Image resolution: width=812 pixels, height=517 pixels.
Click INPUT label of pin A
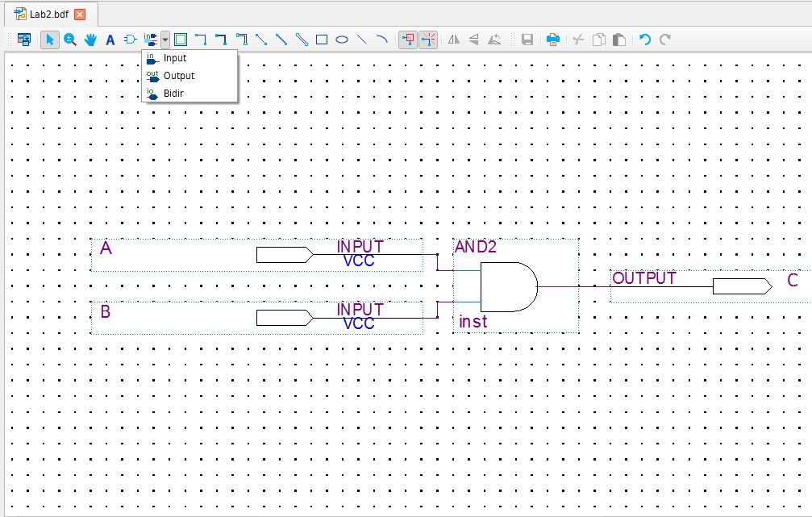tap(360, 247)
